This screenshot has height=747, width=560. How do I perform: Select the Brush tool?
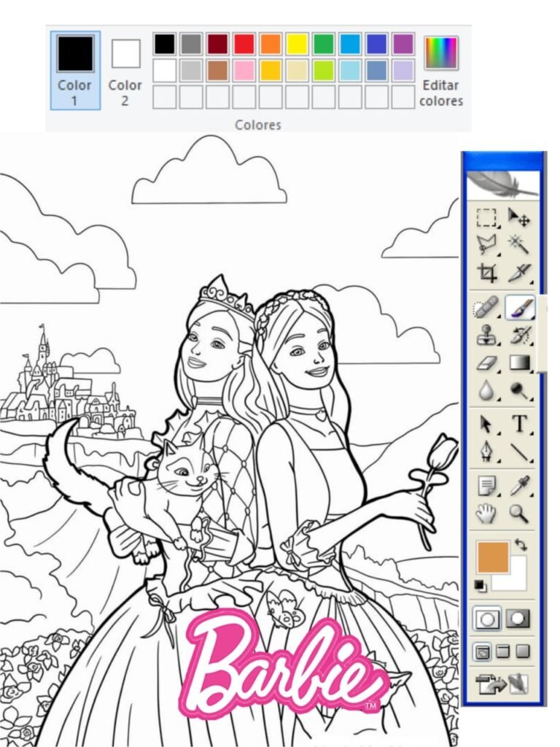(520, 307)
